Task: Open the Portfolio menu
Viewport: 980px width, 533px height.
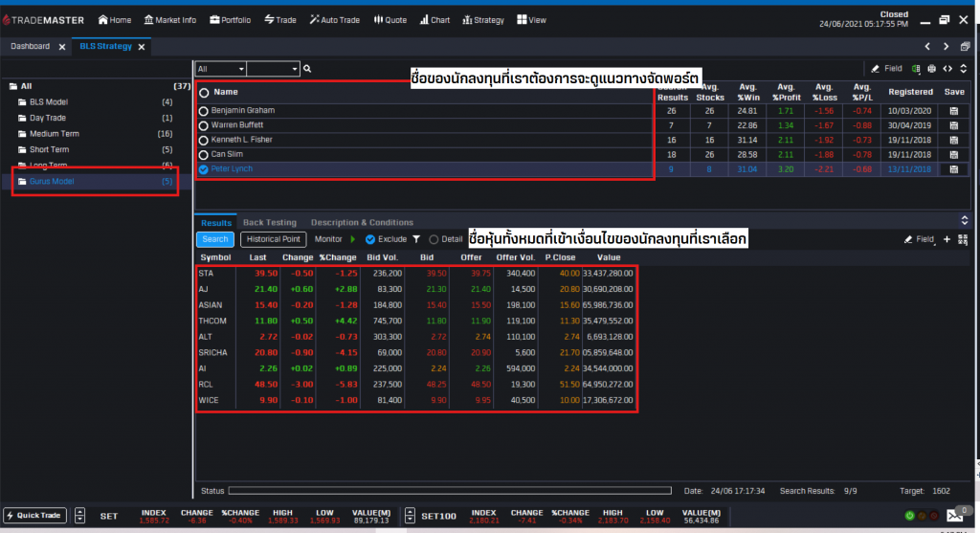Action: tap(230, 20)
